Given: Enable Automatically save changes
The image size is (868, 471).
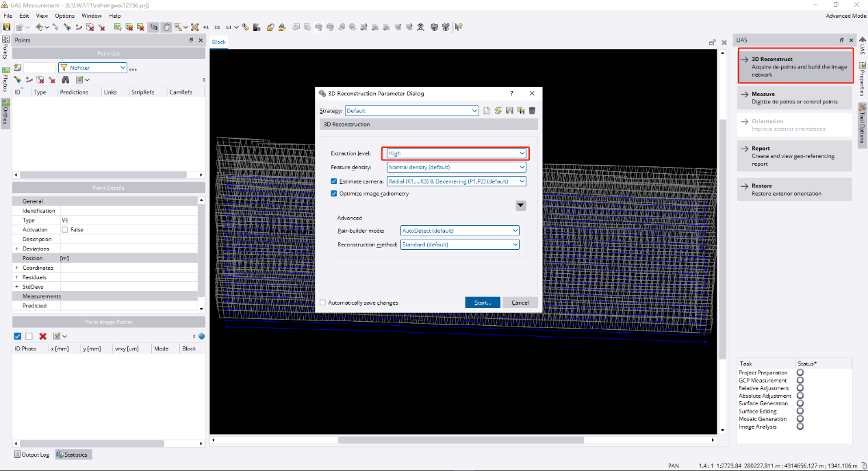Looking at the screenshot, I should pos(323,303).
